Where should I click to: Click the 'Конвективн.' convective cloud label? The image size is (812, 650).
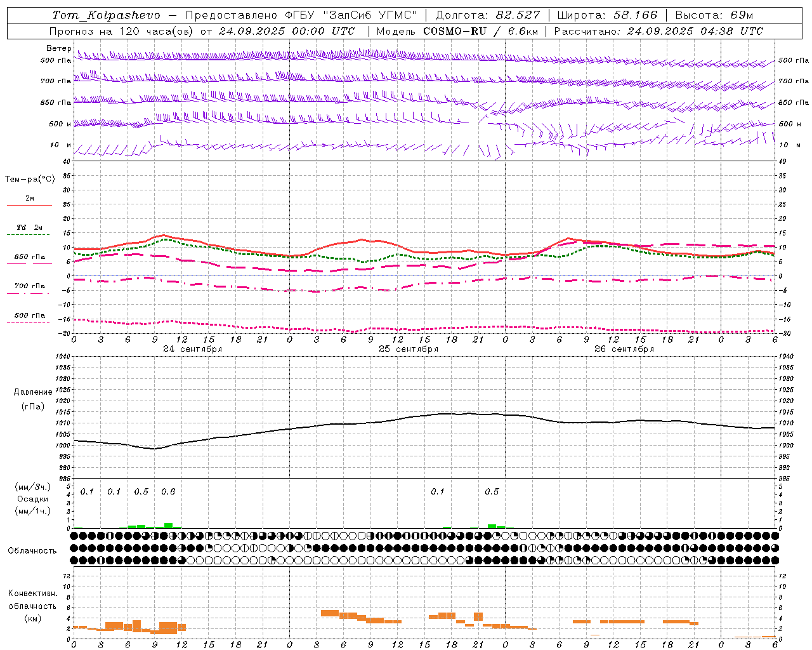coord(33,594)
